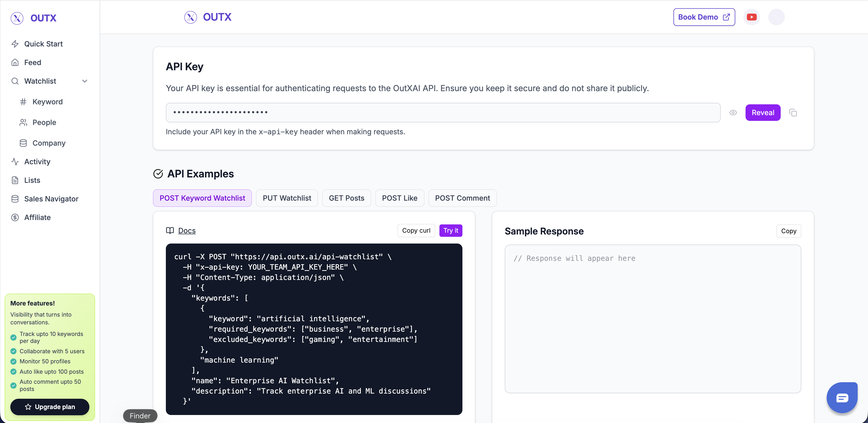868x423 pixels.
Task: Open the Affiliate dollar icon
Action: pyautogui.click(x=15, y=217)
